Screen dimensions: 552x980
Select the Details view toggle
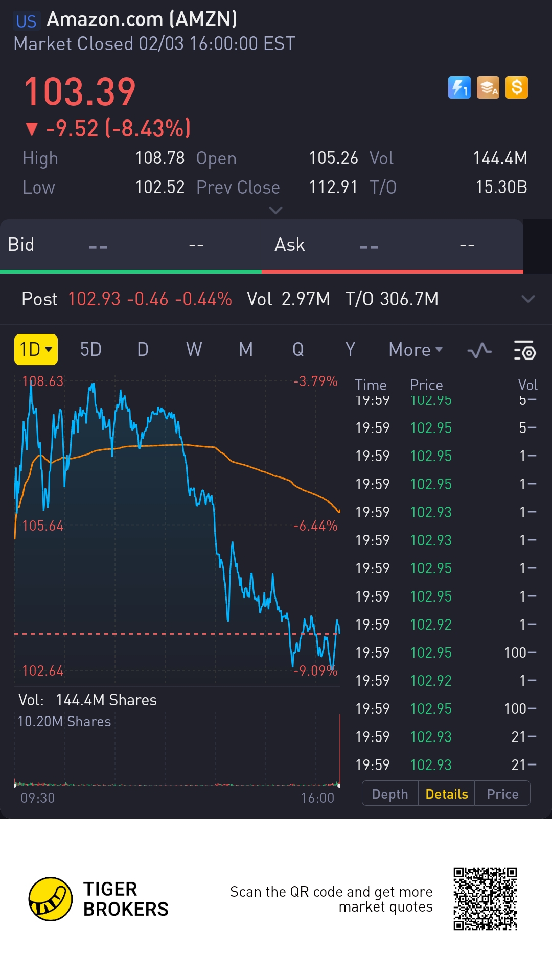[x=446, y=794]
